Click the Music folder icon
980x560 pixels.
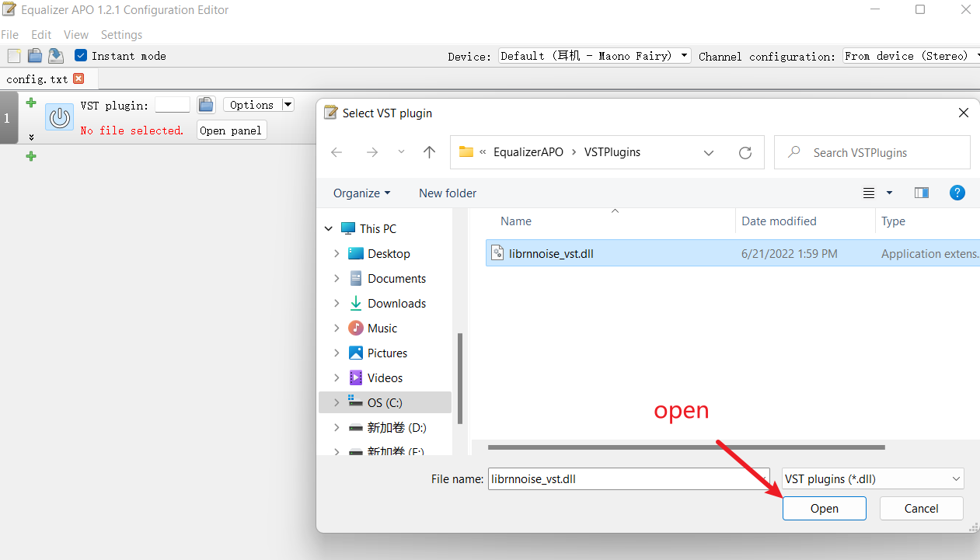tap(356, 329)
